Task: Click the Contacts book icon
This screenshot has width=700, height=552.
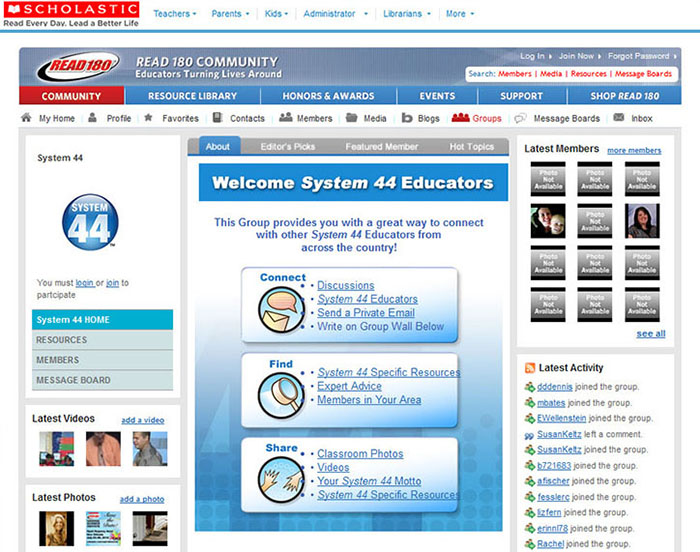Action: [x=217, y=118]
